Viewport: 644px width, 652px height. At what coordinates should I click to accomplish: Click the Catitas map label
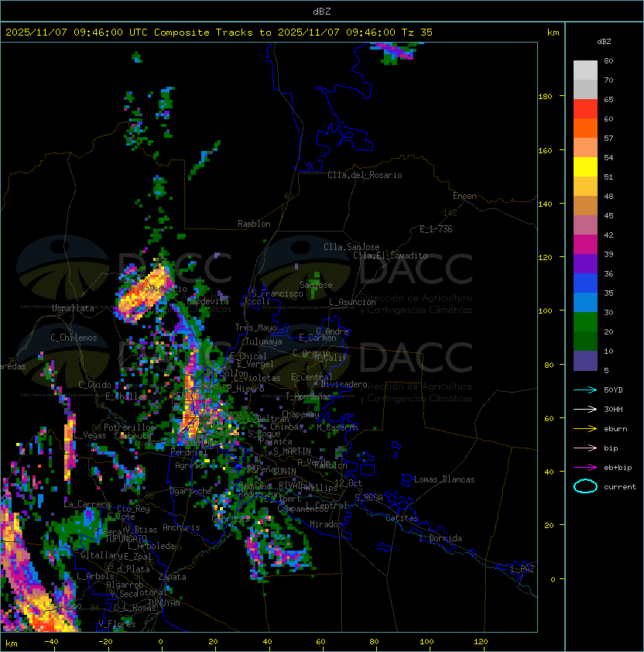point(402,518)
